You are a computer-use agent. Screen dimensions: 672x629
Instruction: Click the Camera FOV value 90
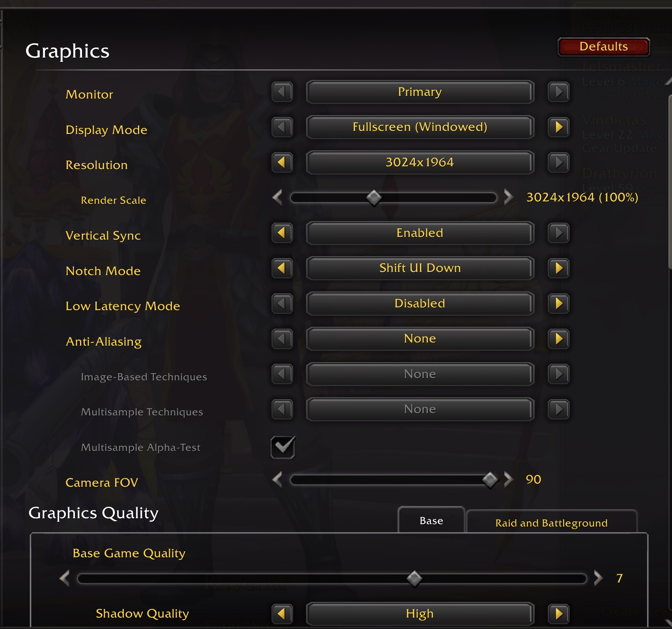(x=533, y=480)
